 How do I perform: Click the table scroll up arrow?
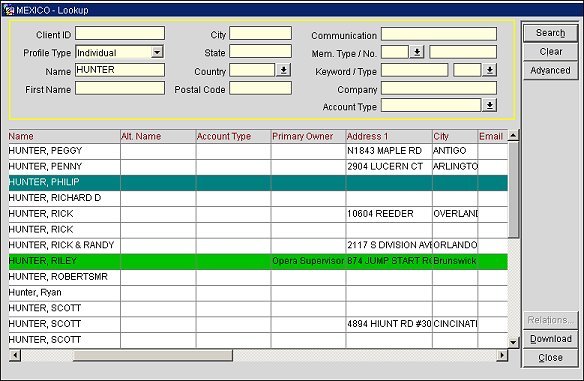[x=513, y=136]
